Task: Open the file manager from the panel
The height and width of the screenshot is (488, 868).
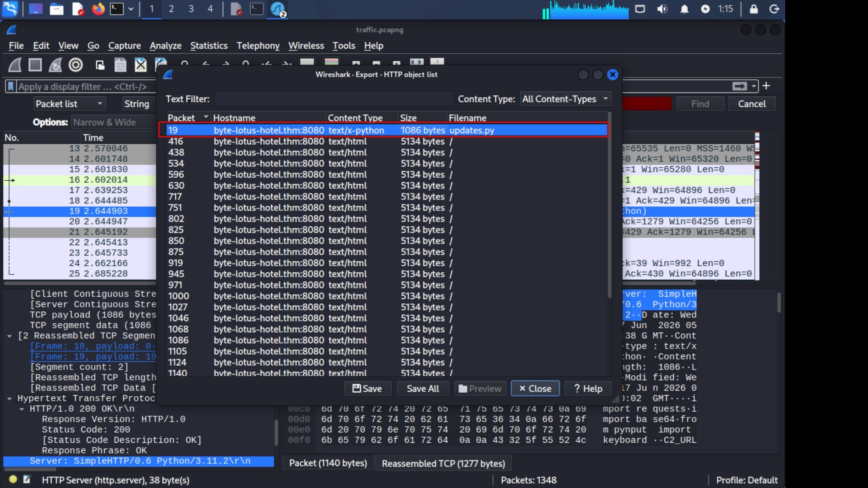Action: click(56, 9)
